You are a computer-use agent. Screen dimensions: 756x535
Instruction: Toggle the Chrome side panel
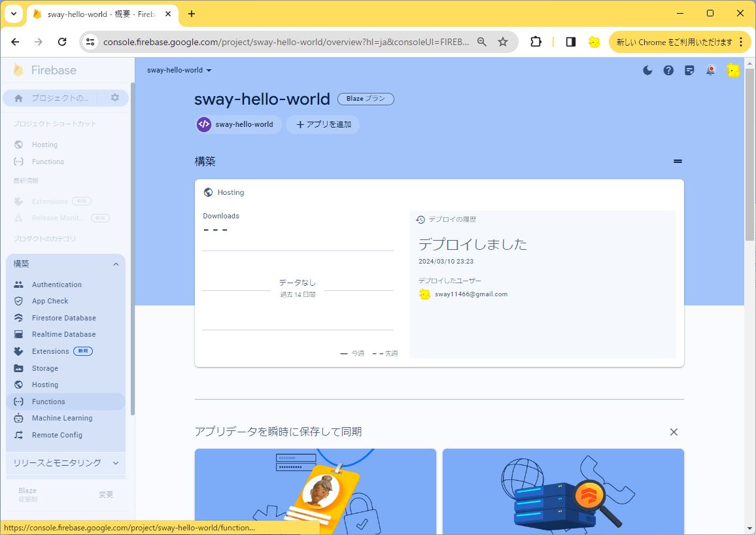click(x=571, y=42)
